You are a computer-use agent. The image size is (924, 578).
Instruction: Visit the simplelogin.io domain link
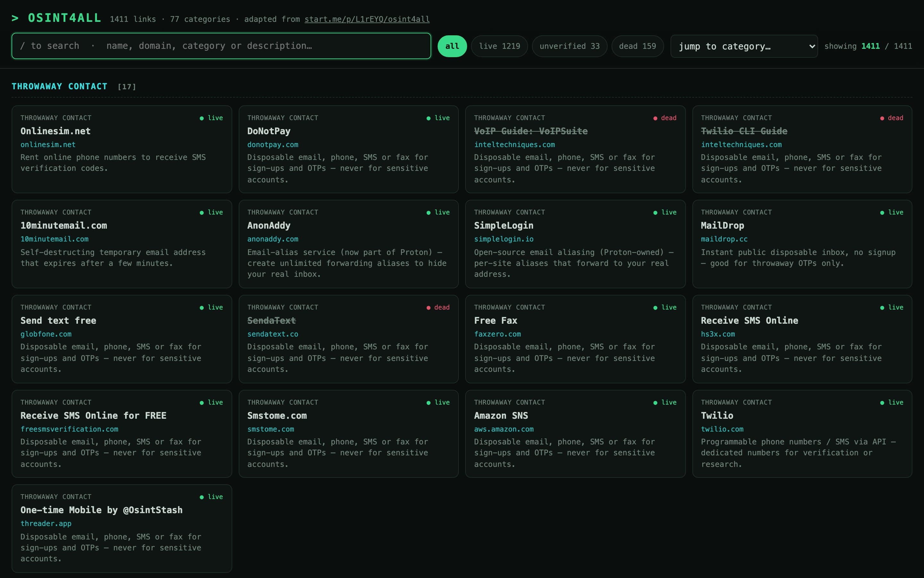click(504, 239)
